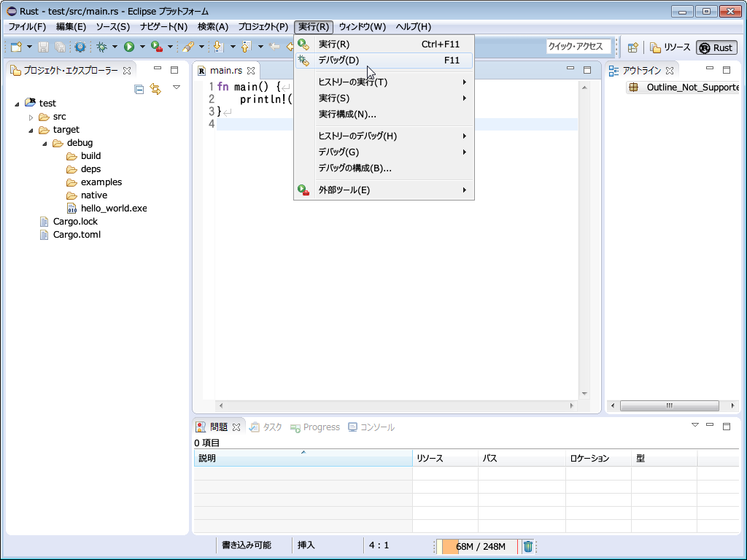The width and height of the screenshot is (747, 560).
Task: Open Project Explorer view menu triangle
Action: coord(177,87)
